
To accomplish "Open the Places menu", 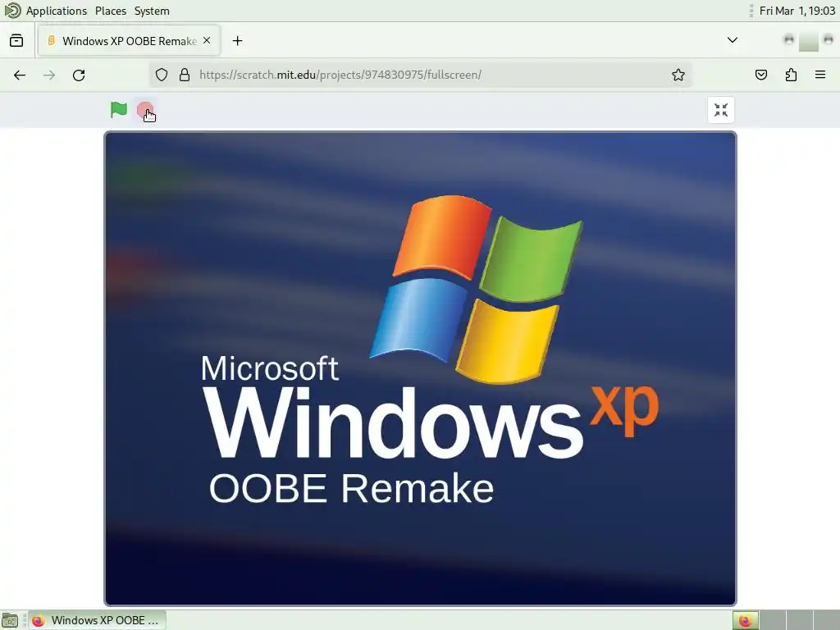I will 111,11.
